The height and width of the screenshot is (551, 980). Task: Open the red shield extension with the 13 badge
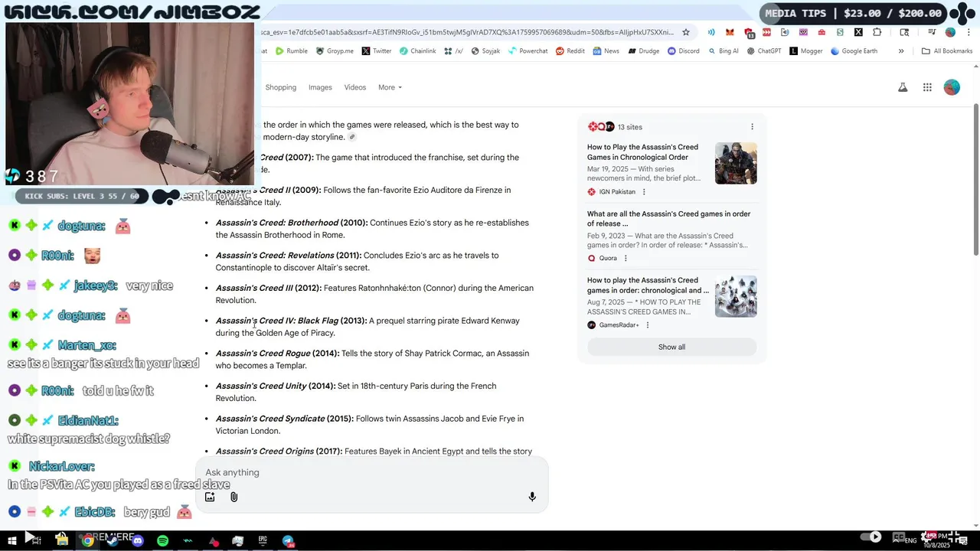coord(748,32)
